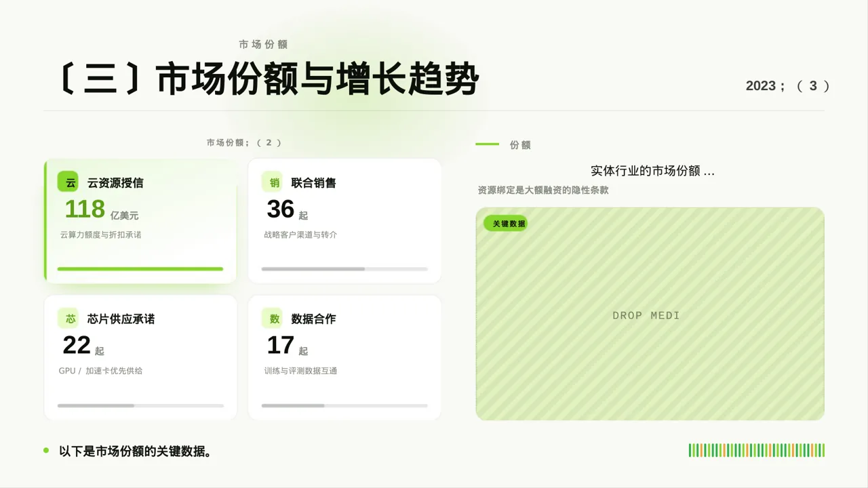Select the 联合销售 card title
This screenshot has height=488, width=868.
click(x=314, y=182)
